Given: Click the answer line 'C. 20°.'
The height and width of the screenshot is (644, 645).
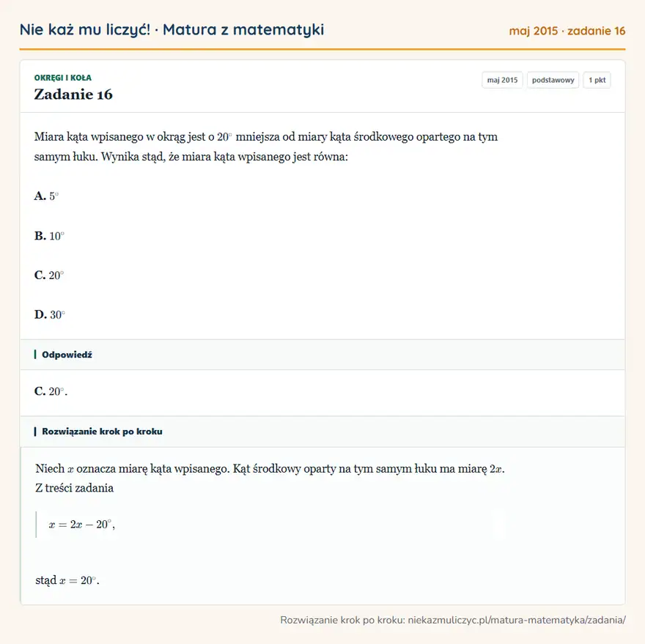Looking at the screenshot, I should click(51, 391).
